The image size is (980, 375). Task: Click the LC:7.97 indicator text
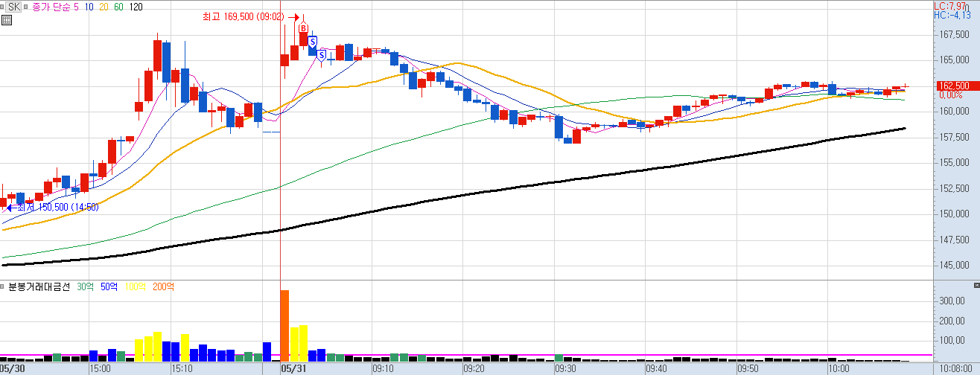pyautogui.click(x=951, y=6)
